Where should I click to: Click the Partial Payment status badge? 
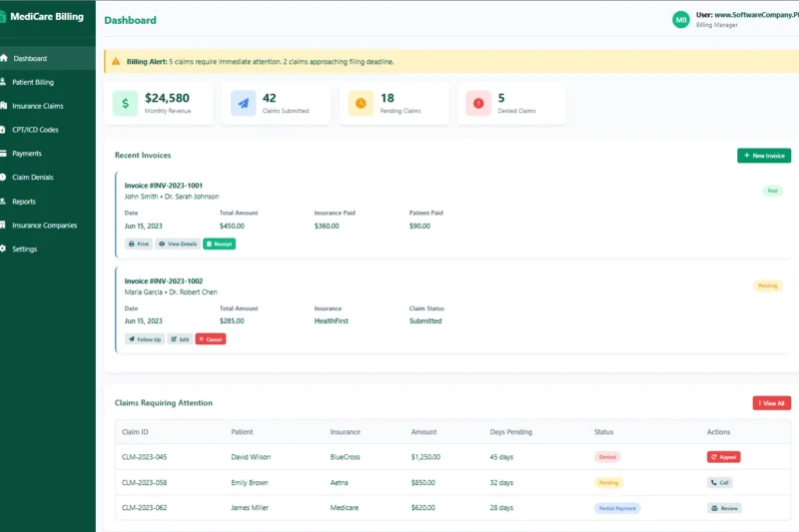[x=617, y=508]
